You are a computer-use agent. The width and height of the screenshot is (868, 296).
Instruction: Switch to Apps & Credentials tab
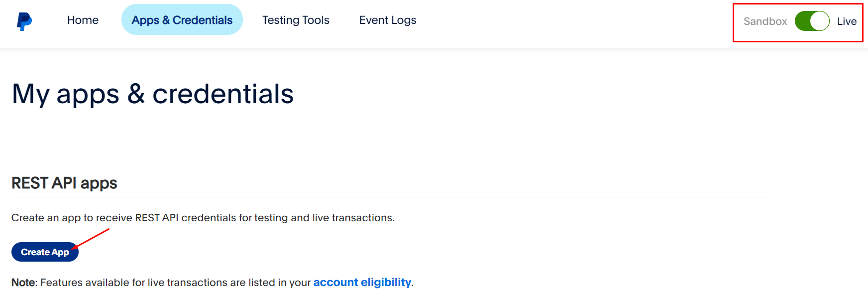point(182,20)
